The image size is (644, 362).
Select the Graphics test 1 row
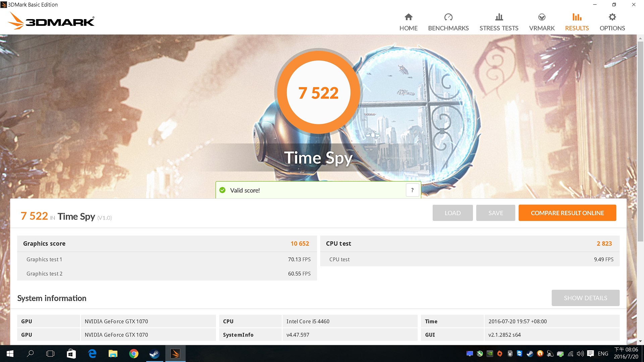point(167,259)
